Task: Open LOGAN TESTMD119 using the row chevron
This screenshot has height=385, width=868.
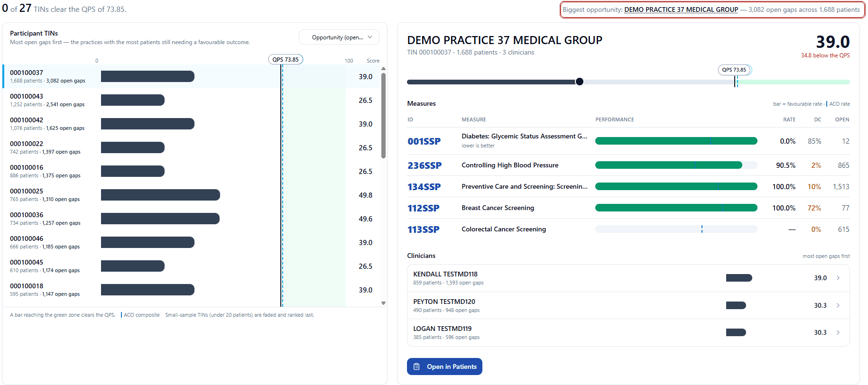Action: (x=838, y=332)
